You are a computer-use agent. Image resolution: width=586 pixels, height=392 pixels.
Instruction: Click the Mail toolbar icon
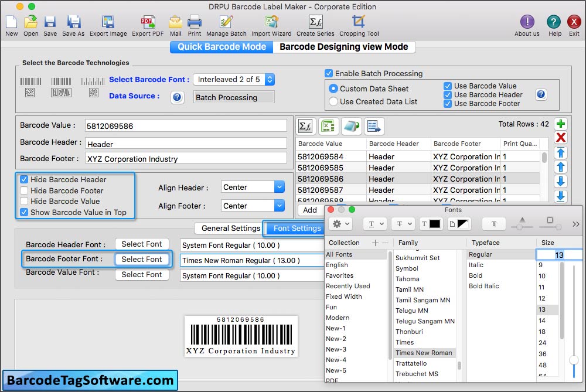click(175, 22)
